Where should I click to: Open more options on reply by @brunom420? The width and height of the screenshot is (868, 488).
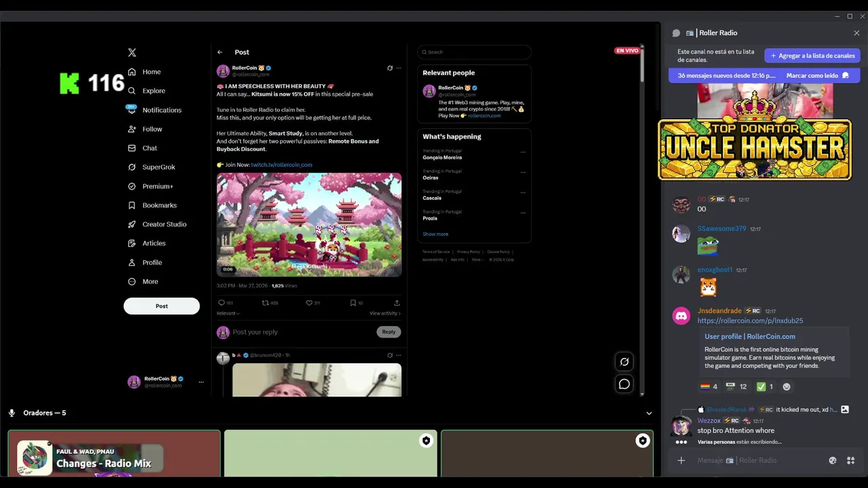tap(399, 355)
